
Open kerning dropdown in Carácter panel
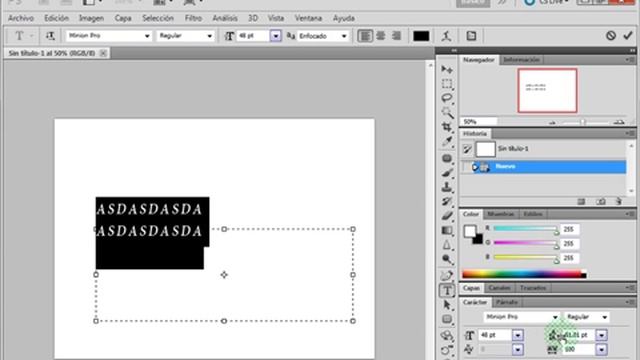tap(518, 349)
